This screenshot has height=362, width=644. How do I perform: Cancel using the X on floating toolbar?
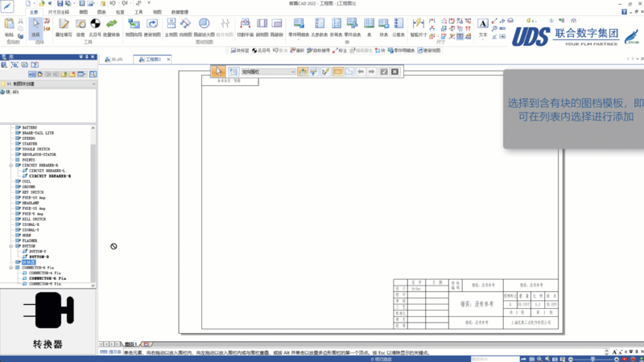[394, 72]
